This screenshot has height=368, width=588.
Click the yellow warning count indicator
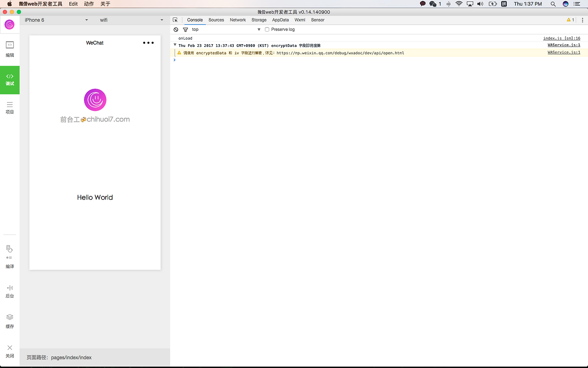[x=570, y=20]
